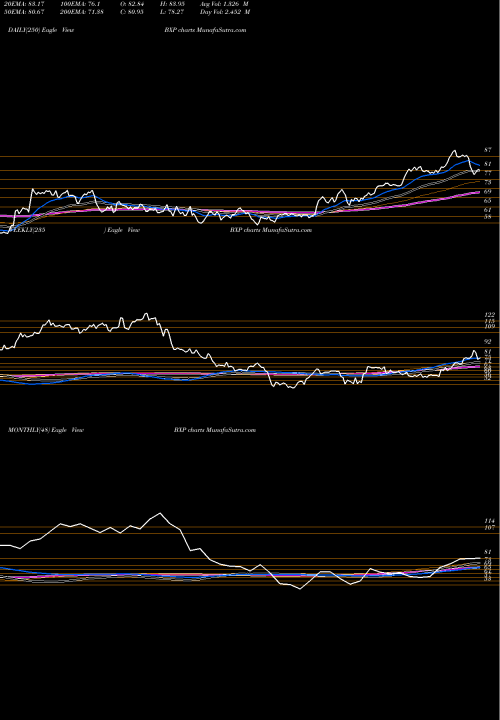The width and height of the screenshot is (500, 720).
Task: Click the 73 price label on daily chart
Action: click(488, 182)
